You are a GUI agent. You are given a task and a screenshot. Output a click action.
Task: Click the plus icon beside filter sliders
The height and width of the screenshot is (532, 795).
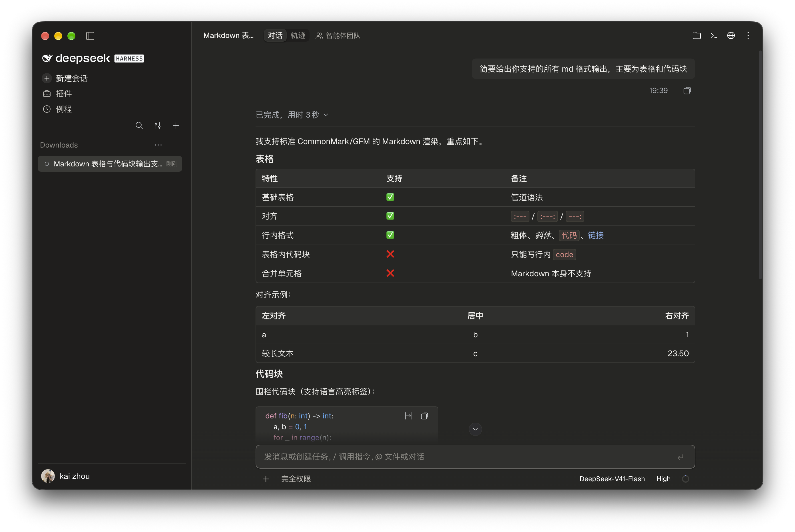point(176,126)
